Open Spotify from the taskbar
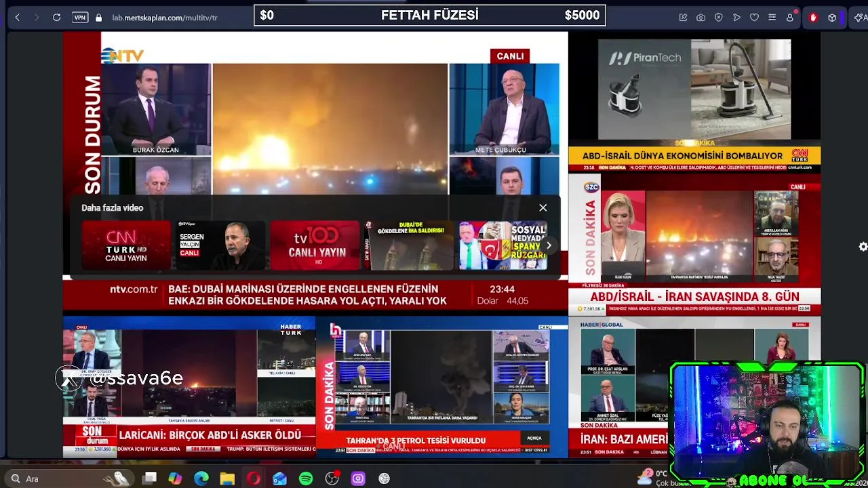868x488 pixels. (x=306, y=479)
